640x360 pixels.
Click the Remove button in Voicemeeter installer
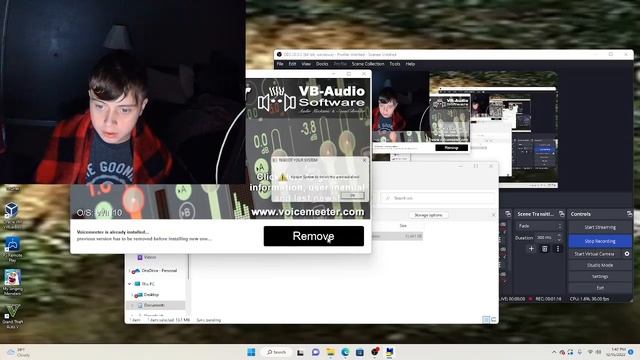point(313,236)
